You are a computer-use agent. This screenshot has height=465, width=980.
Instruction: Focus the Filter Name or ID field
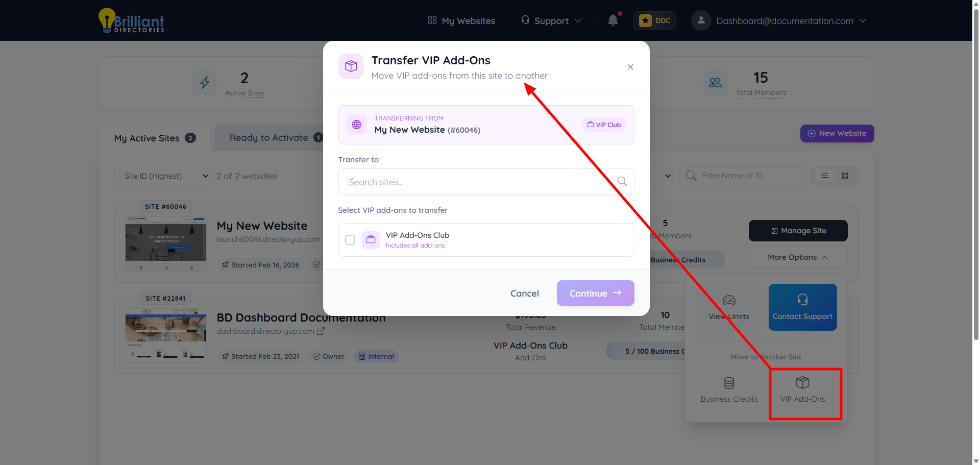743,176
